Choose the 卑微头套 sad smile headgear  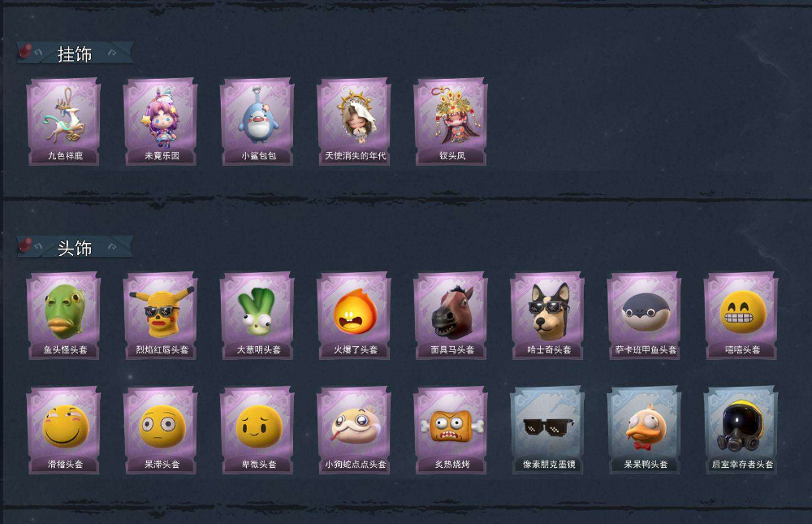[x=257, y=431]
